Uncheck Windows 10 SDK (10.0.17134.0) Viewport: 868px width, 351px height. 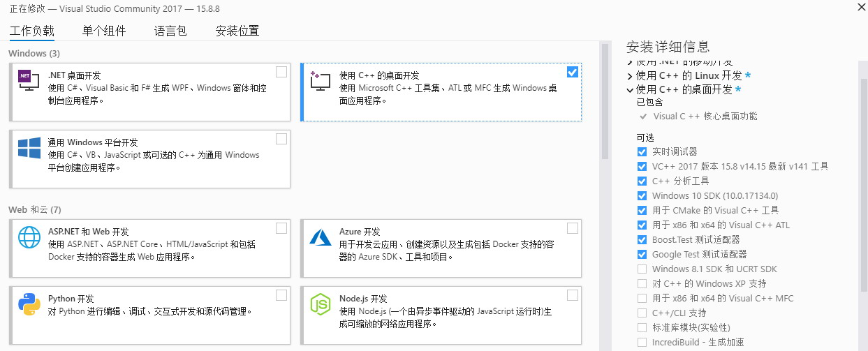click(x=642, y=195)
